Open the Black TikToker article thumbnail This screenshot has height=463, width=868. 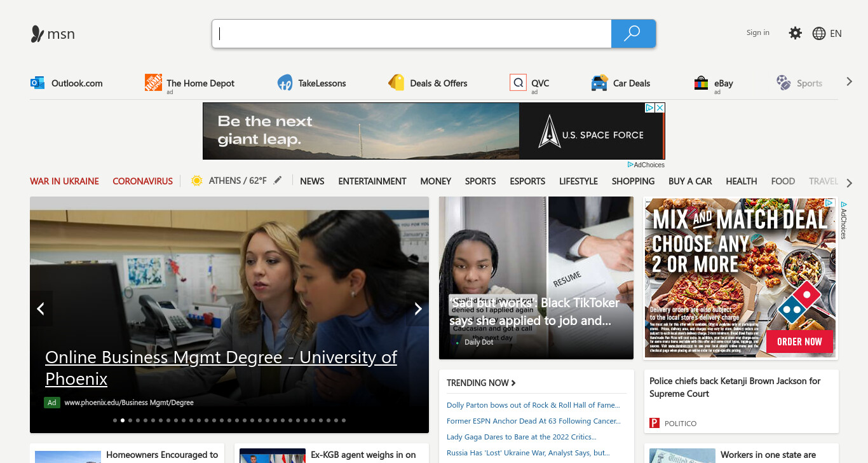tap(536, 278)
